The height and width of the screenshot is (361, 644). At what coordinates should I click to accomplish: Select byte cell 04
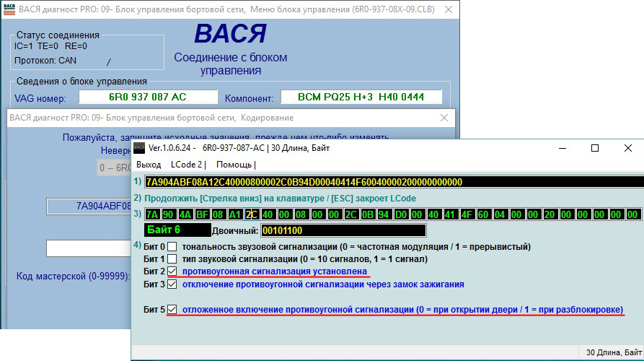tap(500, 214)
